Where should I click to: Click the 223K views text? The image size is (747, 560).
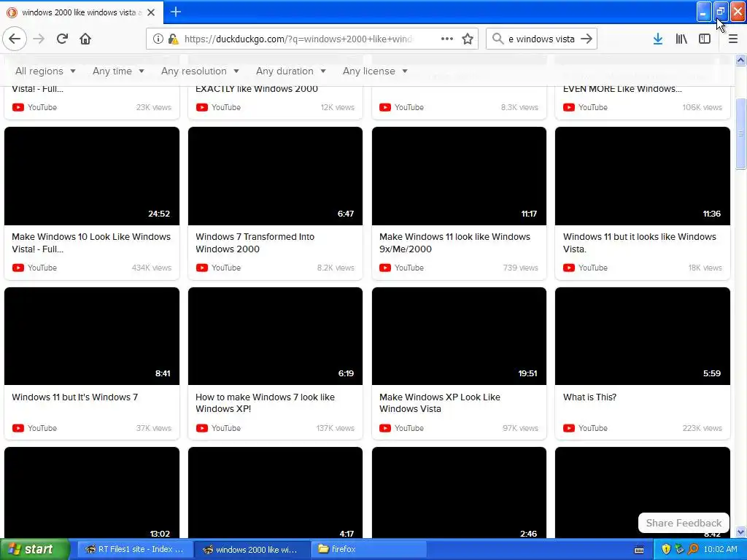(702, 428)
